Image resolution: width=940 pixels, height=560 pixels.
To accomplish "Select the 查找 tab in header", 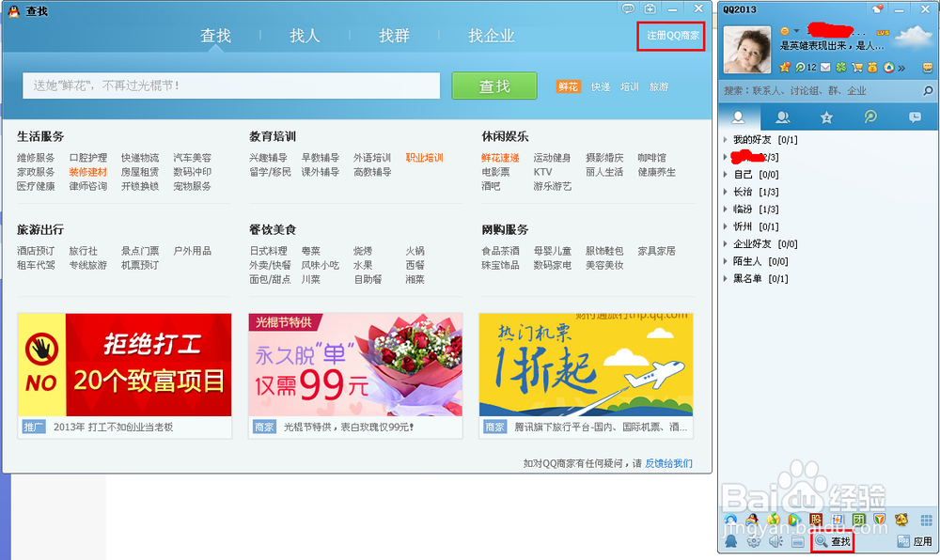I will pos(215,36).
